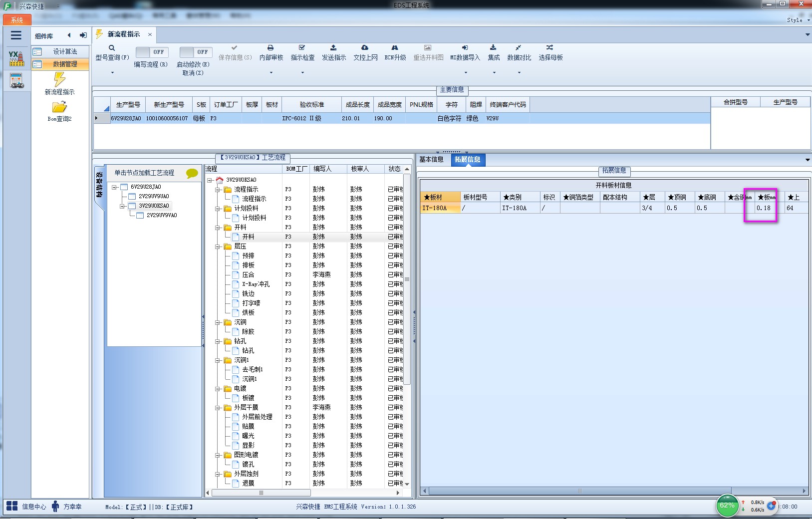812x519 pixels.
Task: Select 数据管理 in component library
Action: (60, 64)
